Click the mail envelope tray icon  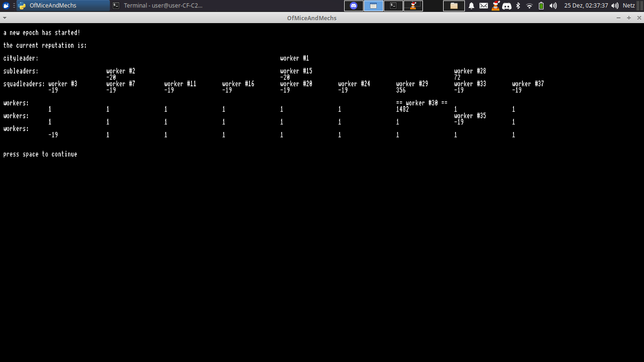(484, 6)
